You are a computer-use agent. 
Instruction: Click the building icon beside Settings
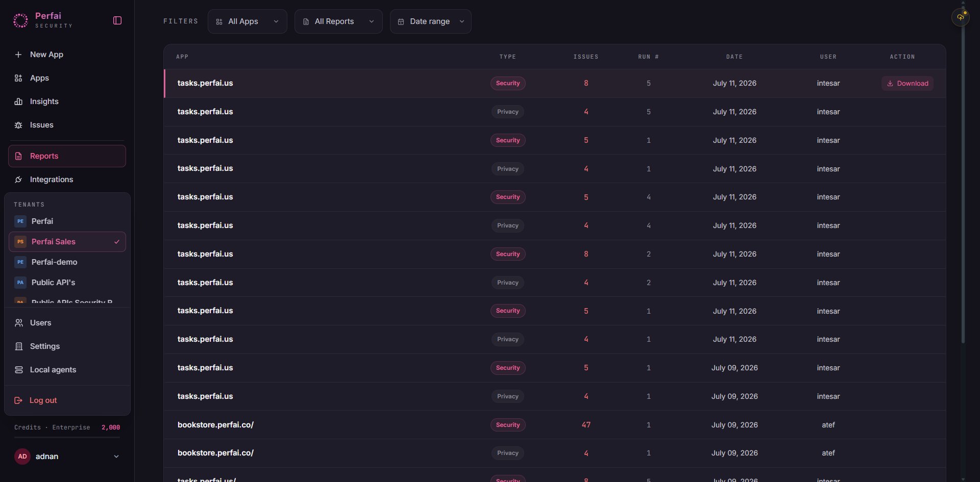point(19,346)
